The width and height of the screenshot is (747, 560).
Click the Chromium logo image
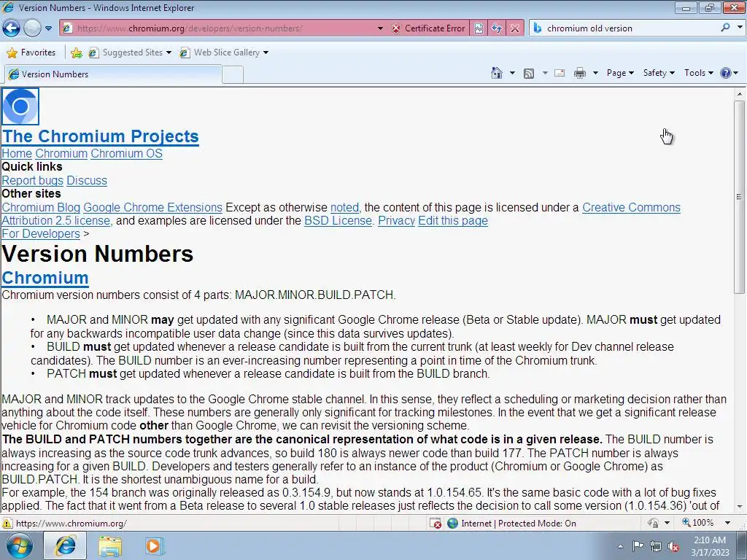pos(20,106)
